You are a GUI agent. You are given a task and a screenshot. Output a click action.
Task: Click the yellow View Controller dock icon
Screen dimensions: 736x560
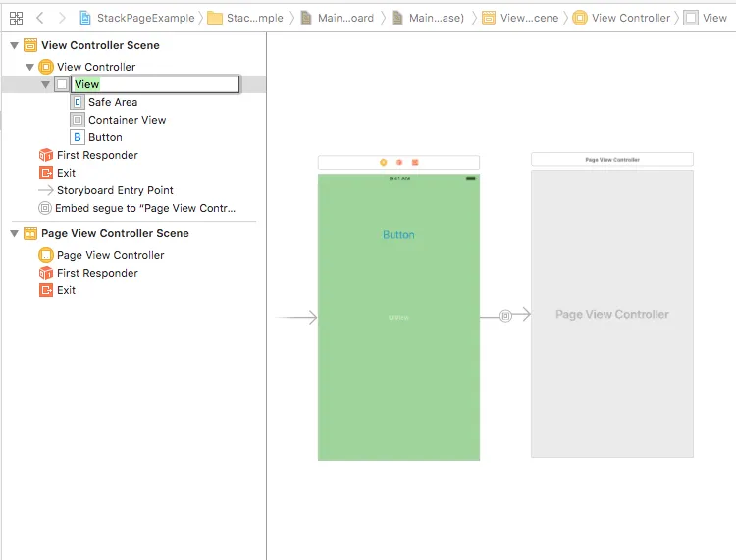pos(383,162)
